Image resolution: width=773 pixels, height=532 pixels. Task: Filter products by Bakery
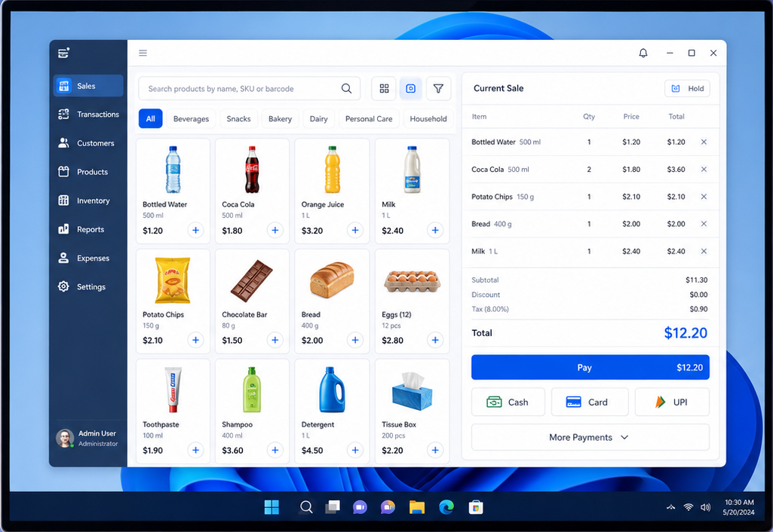pos(280,119)
